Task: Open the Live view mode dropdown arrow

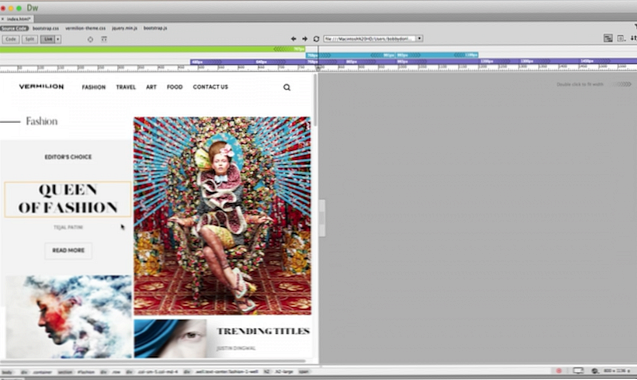Action: coord(58,39)
